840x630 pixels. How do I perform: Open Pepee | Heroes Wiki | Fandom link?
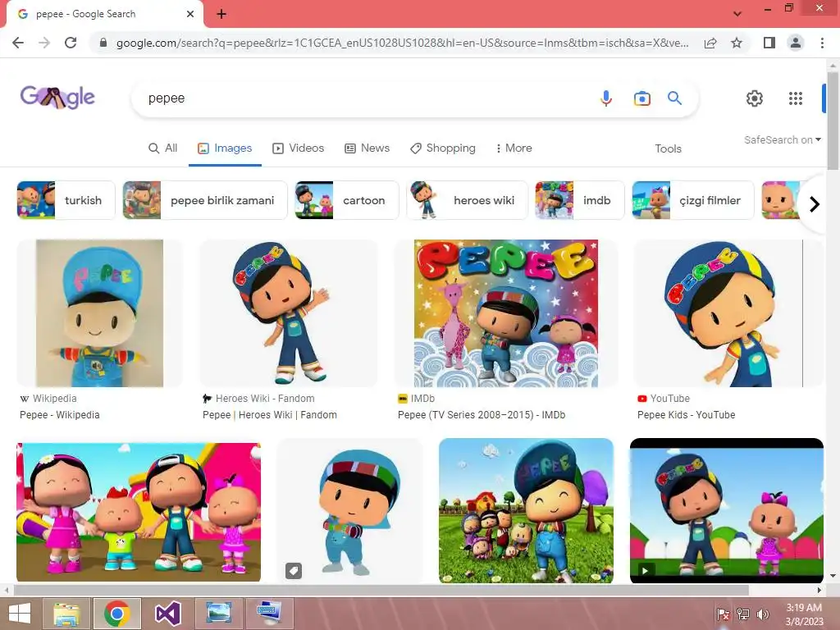269,414
